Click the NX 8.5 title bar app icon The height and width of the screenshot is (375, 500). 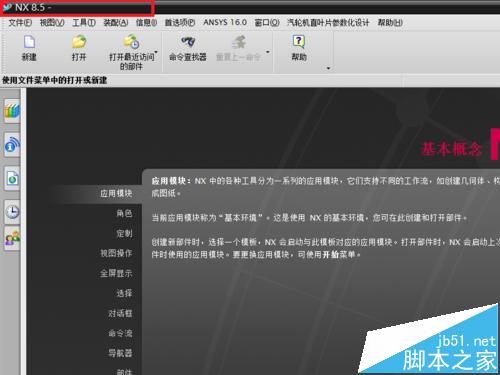(x=7, y=7)
